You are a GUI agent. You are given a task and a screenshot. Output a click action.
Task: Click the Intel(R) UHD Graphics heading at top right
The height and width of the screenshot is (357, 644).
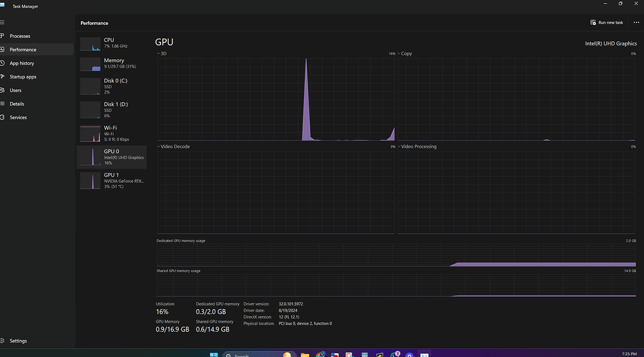pos(611,44)
